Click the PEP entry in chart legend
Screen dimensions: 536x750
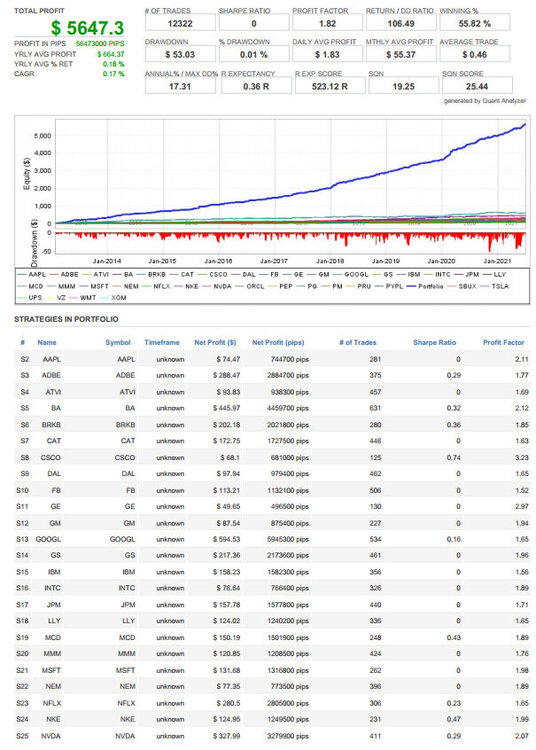click(280, 286)
